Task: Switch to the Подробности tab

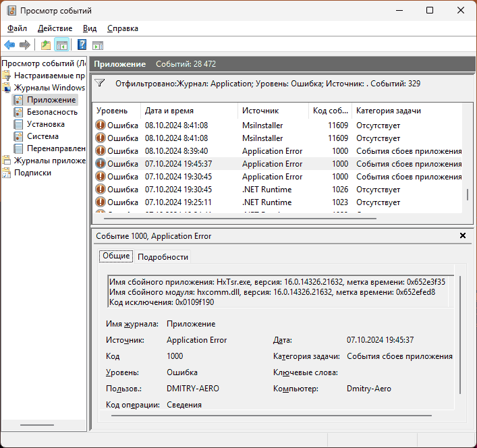Action: click(163, 256)
